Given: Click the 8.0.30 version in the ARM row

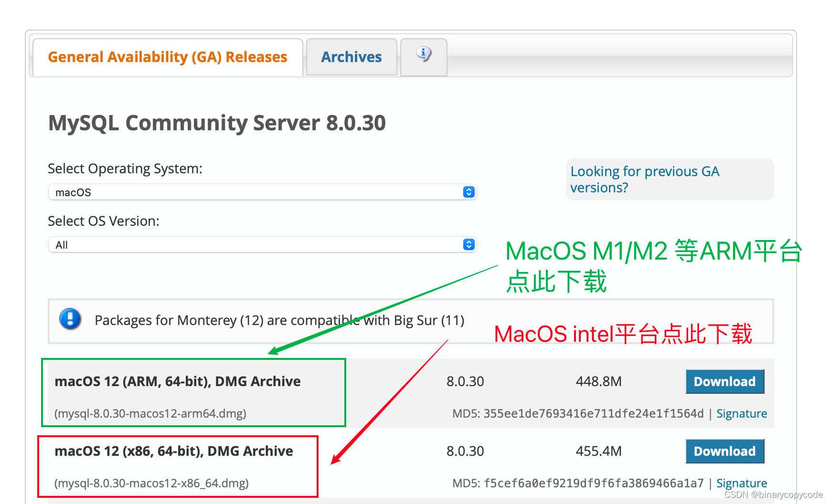Looking at the screenshot, I should [x=465, y=381].
